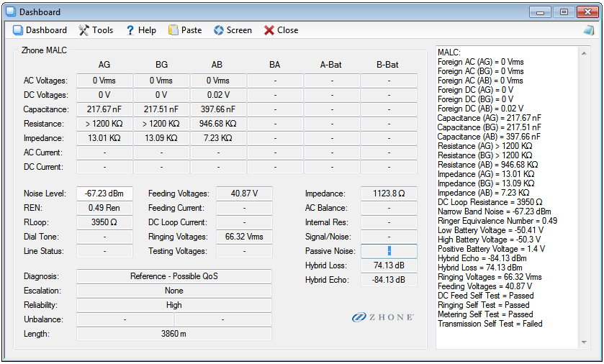Maximize the Dashboard window
The image size is (604, 364).
tap(564, 12)
